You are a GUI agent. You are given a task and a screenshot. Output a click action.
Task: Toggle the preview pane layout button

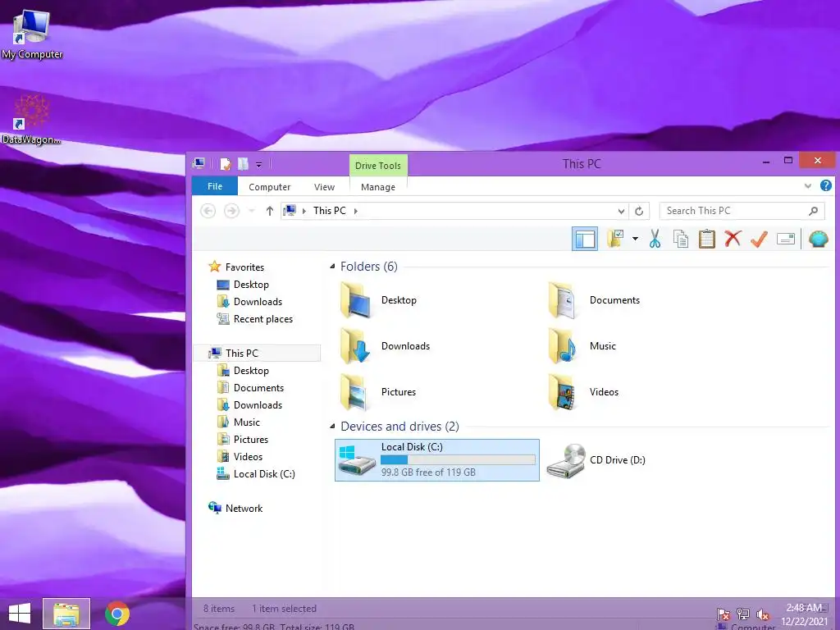coord(584,239)
